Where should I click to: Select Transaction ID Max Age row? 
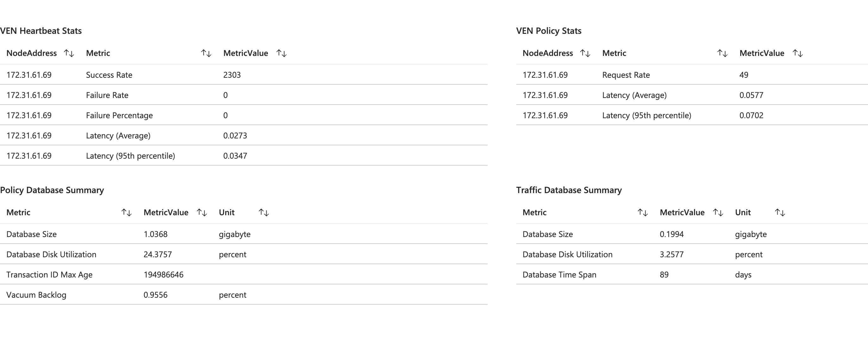coord(244,274)
